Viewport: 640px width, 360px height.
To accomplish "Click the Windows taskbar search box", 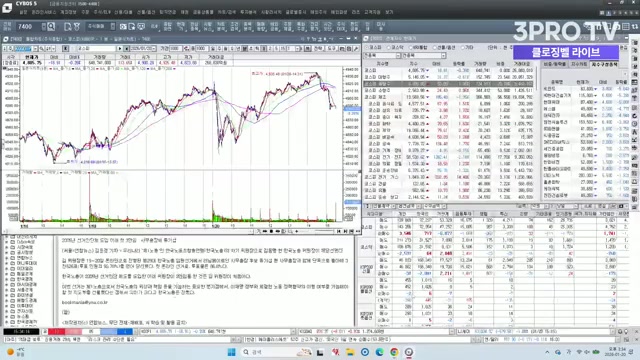I will pos(276,352).
